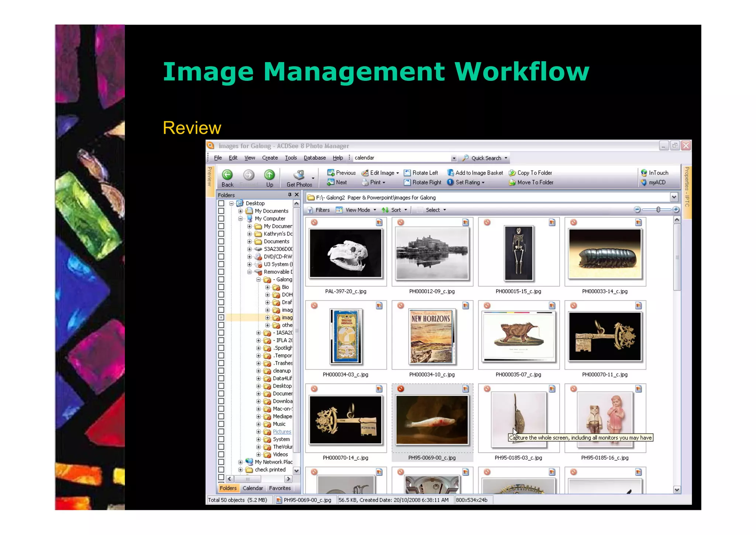Close the Folders pane

[297, 195]
